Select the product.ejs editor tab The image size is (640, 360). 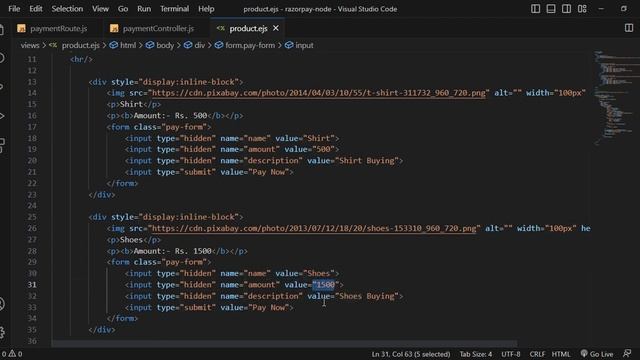[248, 29]
